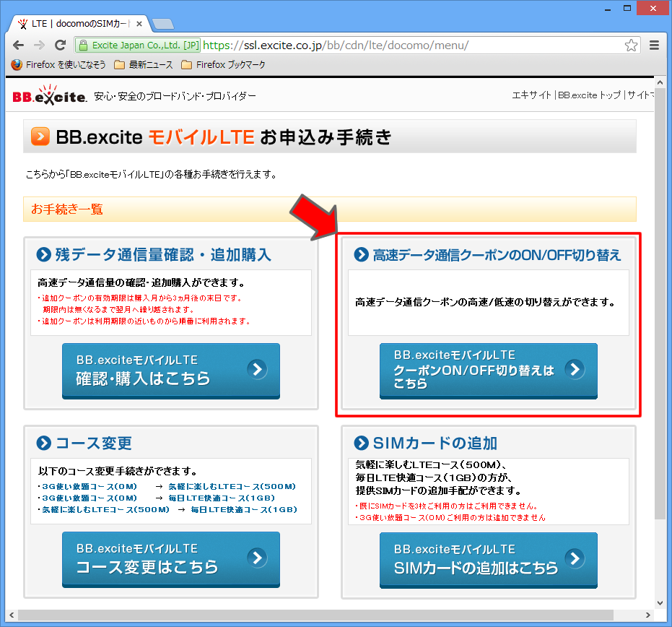The width and height of the screenshot is (672, 627).
Task: Go back with the browser back arrow
Action: (18, 45)
